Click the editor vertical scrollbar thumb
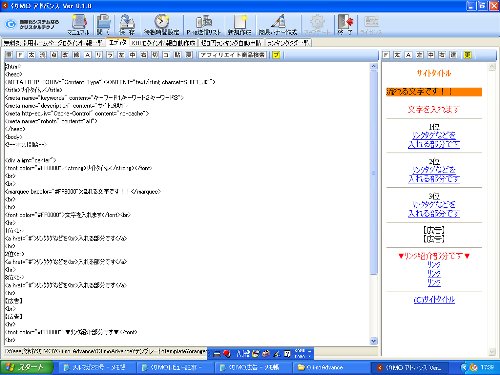 374,173
